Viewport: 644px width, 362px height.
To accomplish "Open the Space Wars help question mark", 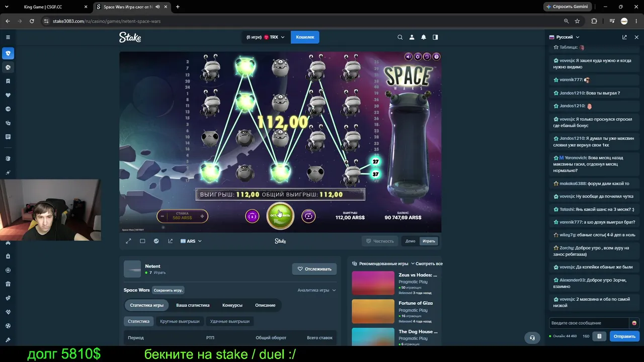I will (436, 57).
